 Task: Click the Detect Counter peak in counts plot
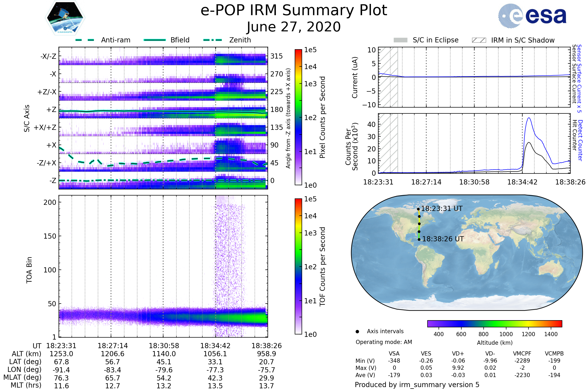click(529, 118)
